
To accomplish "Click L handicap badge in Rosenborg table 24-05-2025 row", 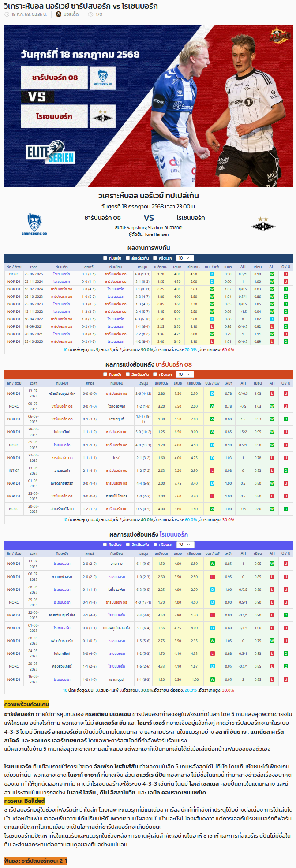I will (272, 653).
